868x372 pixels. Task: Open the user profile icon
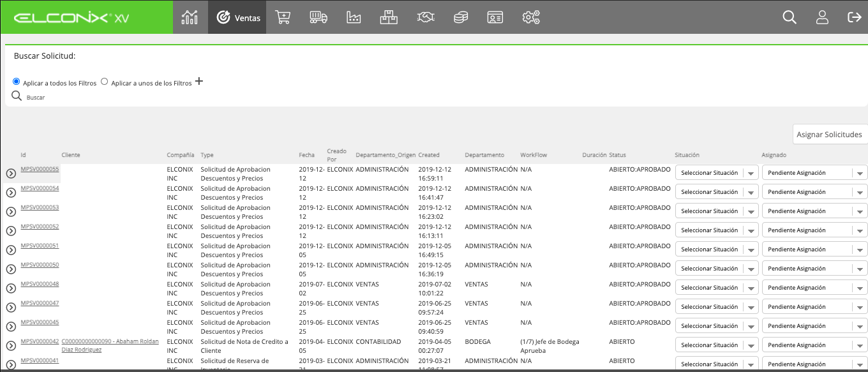822,17
